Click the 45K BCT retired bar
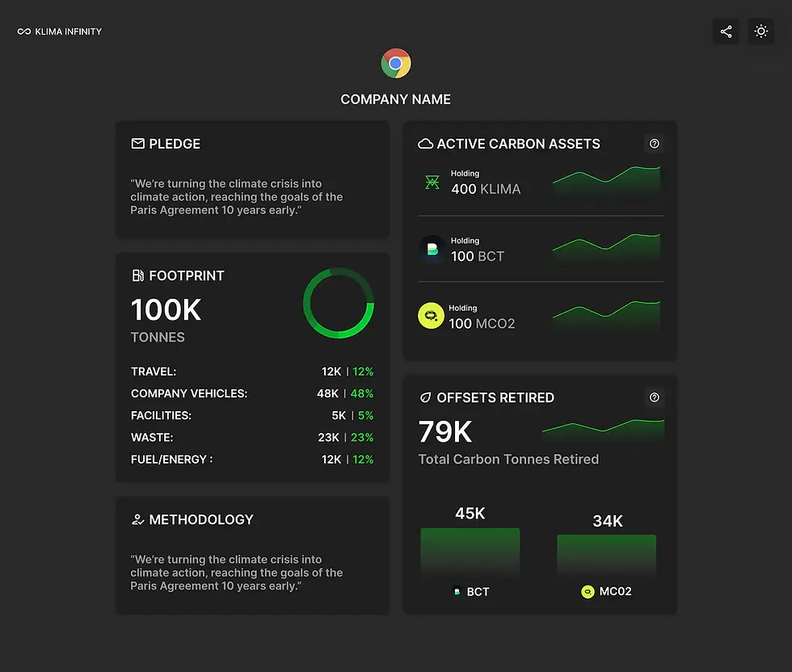The height and width of the screenshot is (672, 792). click(470, 552)
